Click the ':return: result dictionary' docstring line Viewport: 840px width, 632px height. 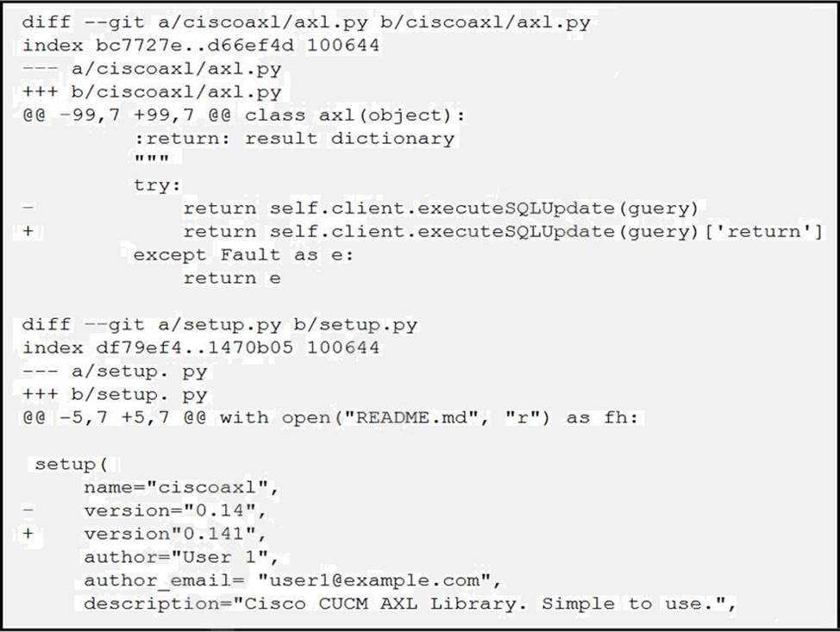(x=293, y=138)
